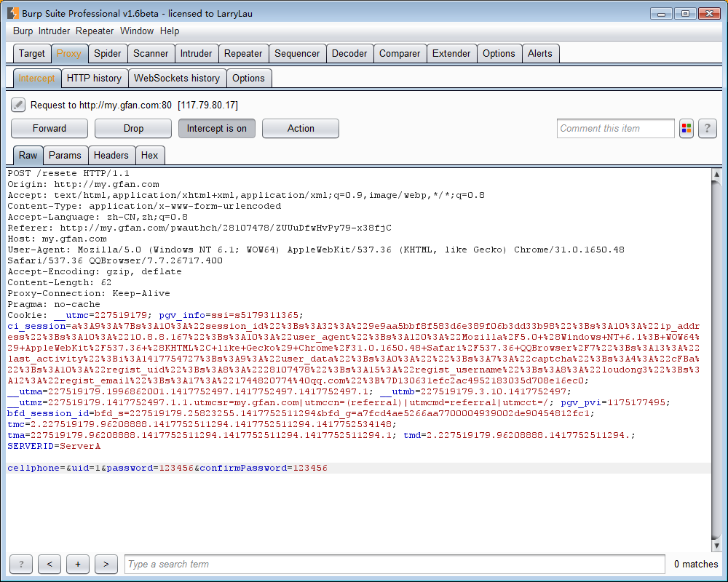Open the Window menu
The image size is (728, 582).
(x=137, y=31)
